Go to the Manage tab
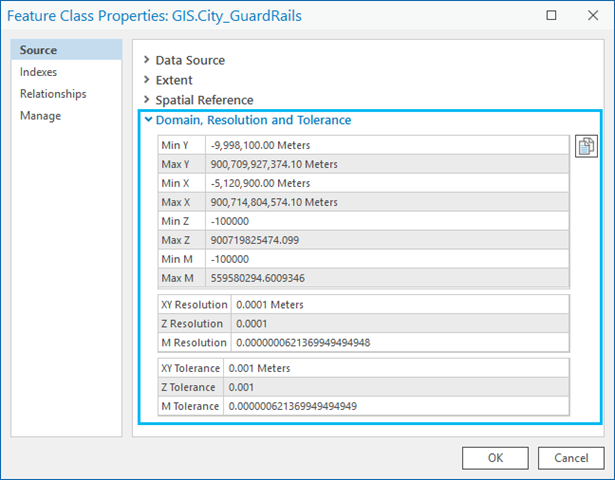The image size is (615, 480). (40, 116)
